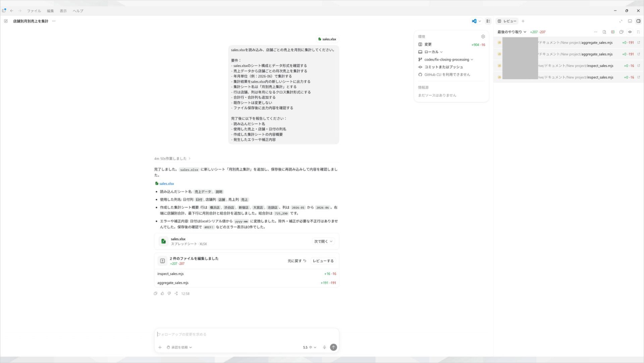
Task: Click the commit icon in review toolbar
Action: pyautogui.click(x=630, y=32)
